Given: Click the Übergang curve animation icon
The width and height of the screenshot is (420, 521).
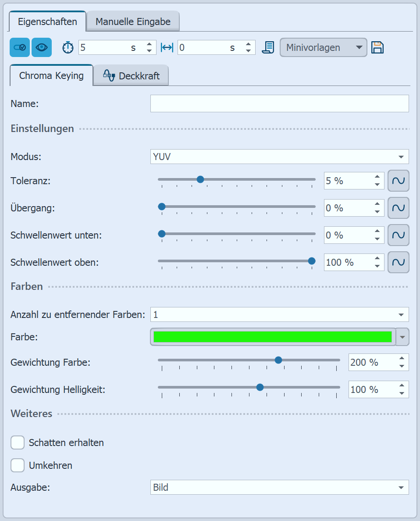Looking at the screenshot, I should (398, 208).
